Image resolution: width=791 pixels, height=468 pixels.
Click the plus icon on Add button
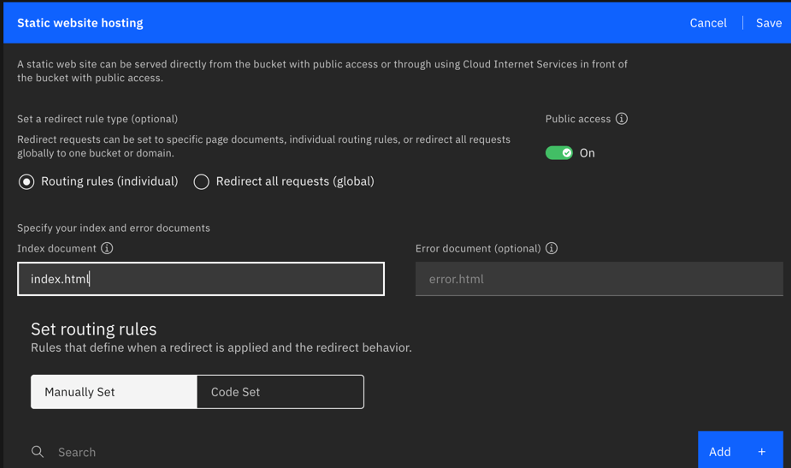coord(762,452)
